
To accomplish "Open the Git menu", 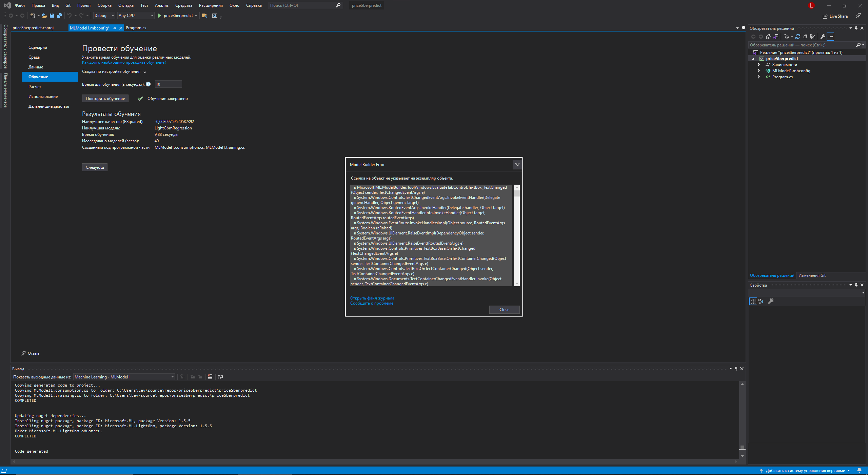I will click(x=67, y=5).
